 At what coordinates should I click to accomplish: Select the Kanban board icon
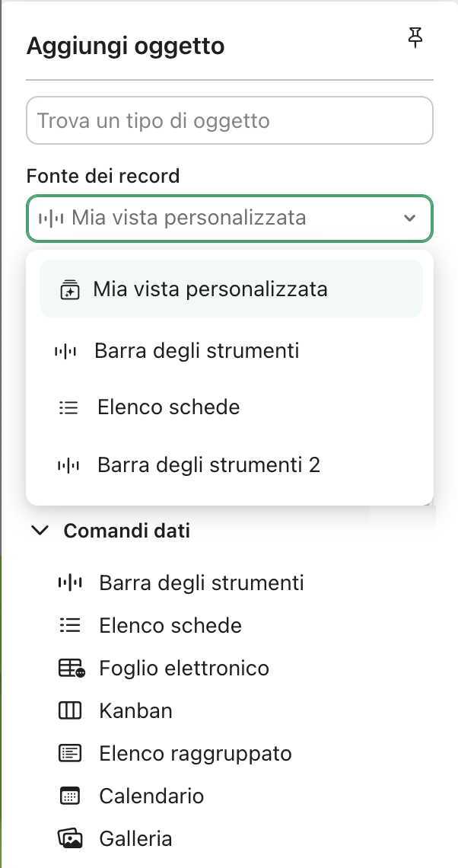[69, 710]
